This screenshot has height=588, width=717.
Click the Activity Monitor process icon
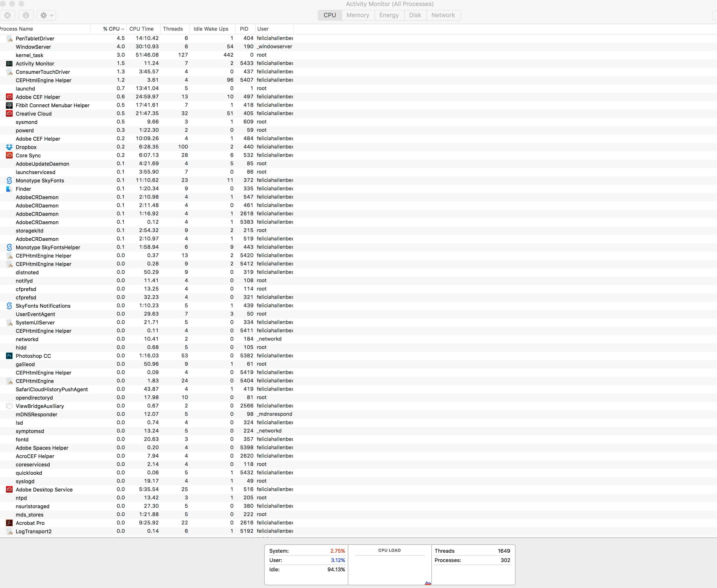(x=9, y=63)
